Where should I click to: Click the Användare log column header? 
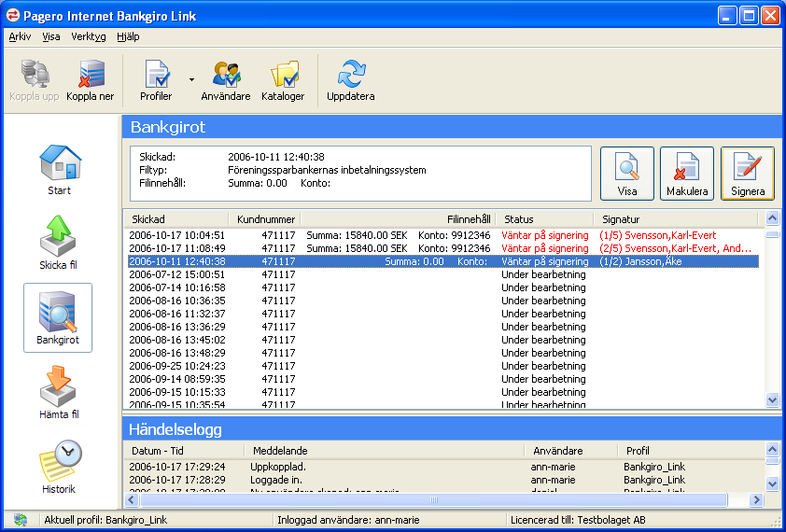pos(571,450)
